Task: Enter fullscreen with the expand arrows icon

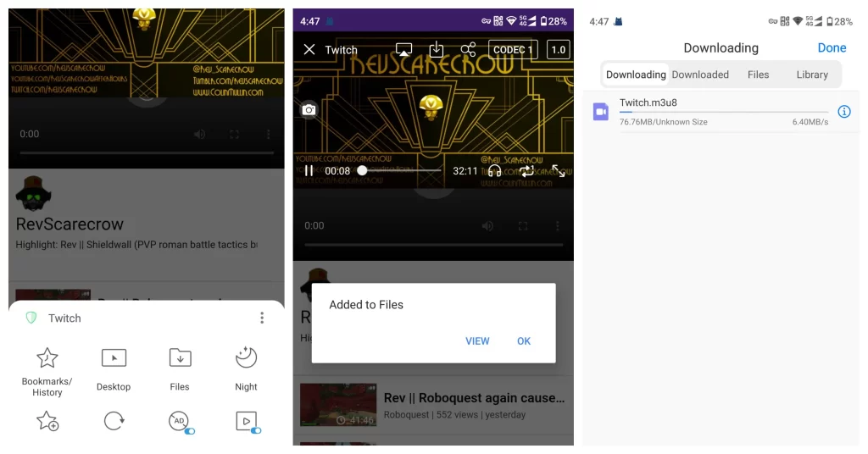Action: pos(558,171)
